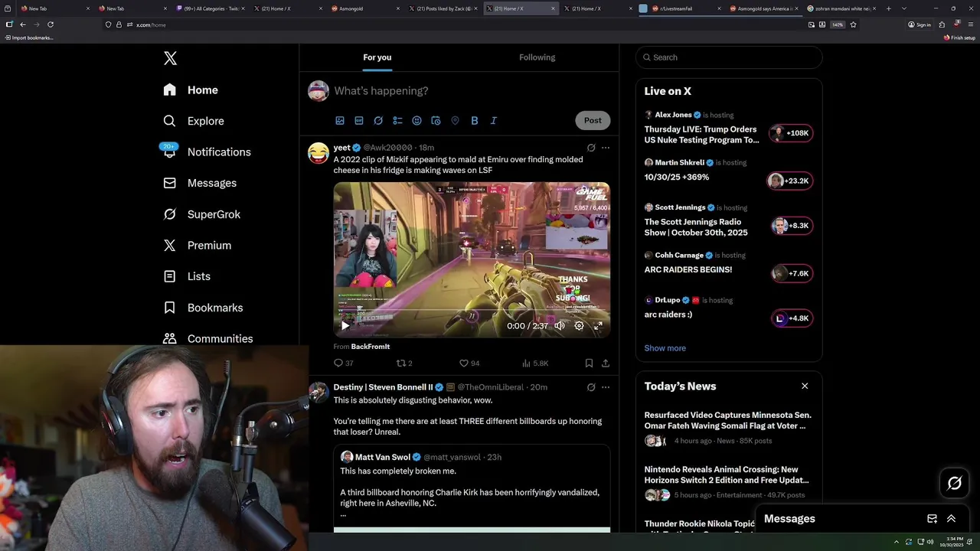Image resolution: width=980 pixels, height=551 pixels.
Task: Open Bookmarks in left navigation
Action: coord(203,308)
